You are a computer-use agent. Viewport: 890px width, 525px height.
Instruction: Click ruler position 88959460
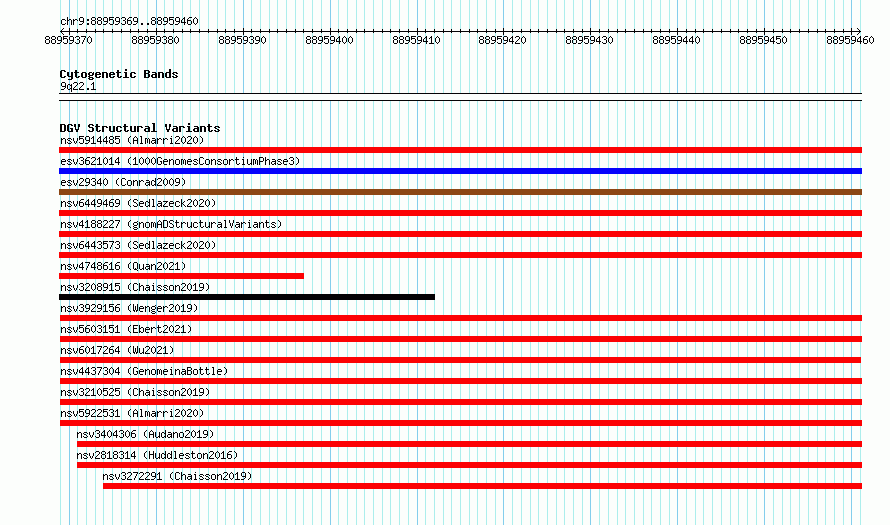point(850,40)
